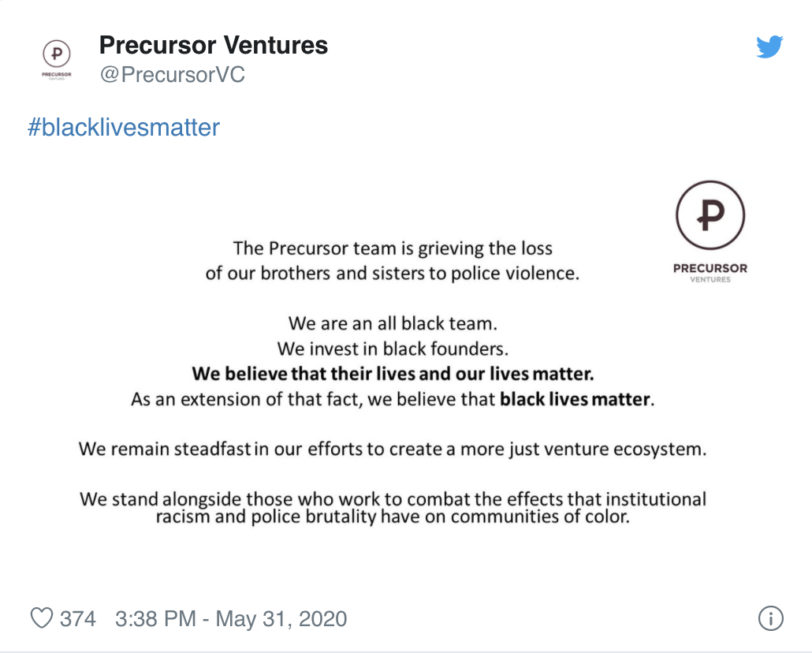This screenshot has height=653, width=812.
Task: Click the bold sentence about their lives and our lives
Action: click(393, 374)
